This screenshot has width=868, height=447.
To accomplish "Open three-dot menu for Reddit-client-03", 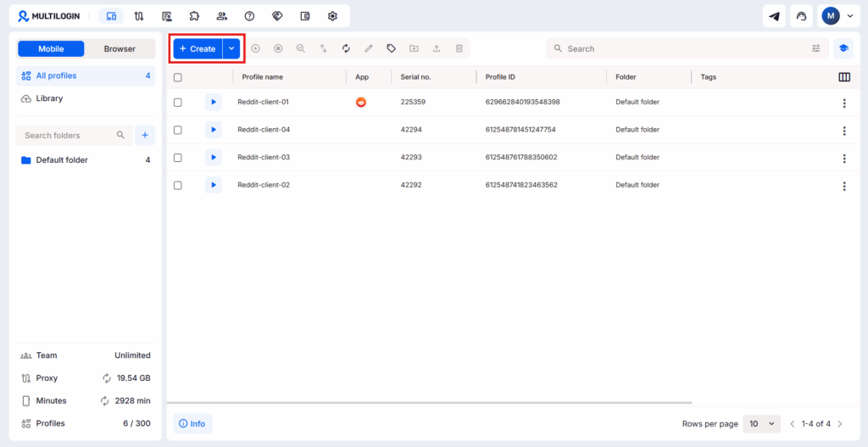I will point(844,159).
